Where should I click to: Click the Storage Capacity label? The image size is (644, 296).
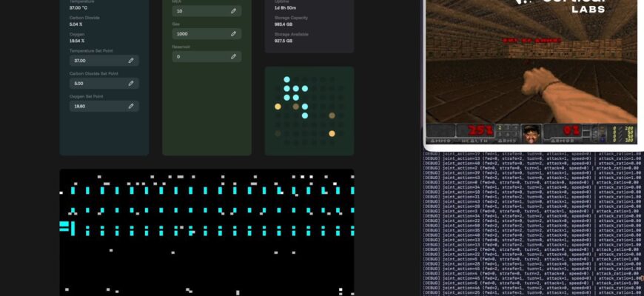(x=291, y=18)
